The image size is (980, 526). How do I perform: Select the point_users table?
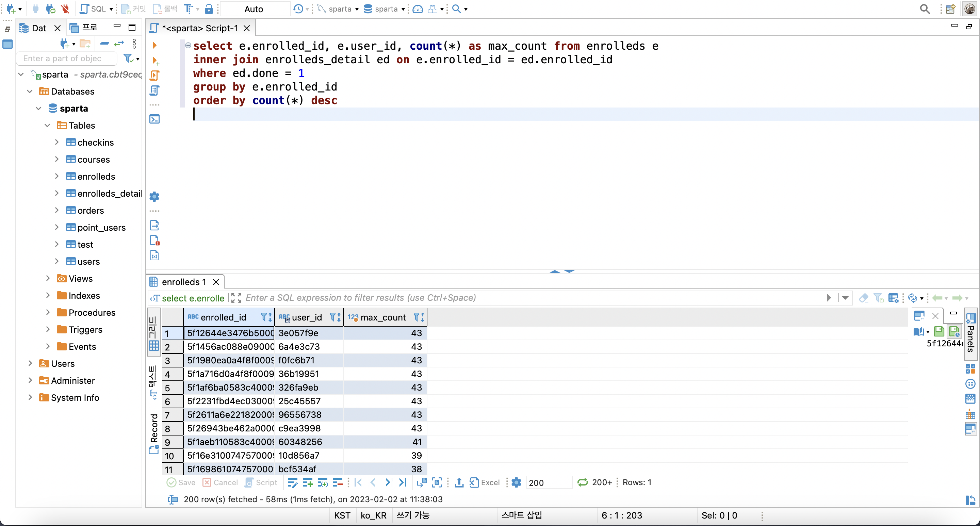coord(102,227)
